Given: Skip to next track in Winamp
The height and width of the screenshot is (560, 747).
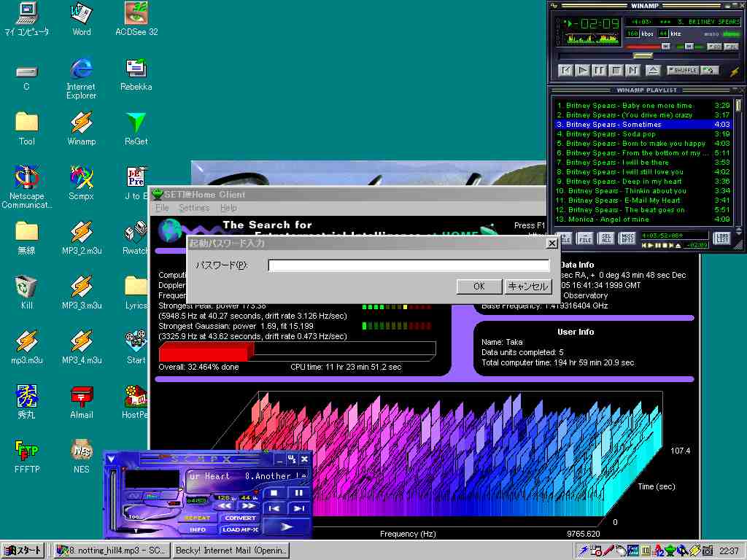Looking at the screenshot, I should pyautogui.click(x=632, y=71).
